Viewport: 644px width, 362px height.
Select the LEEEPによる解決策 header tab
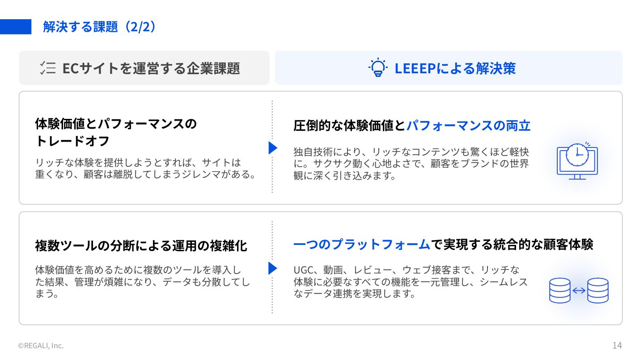pyautogui.click(x=449, y=68)
